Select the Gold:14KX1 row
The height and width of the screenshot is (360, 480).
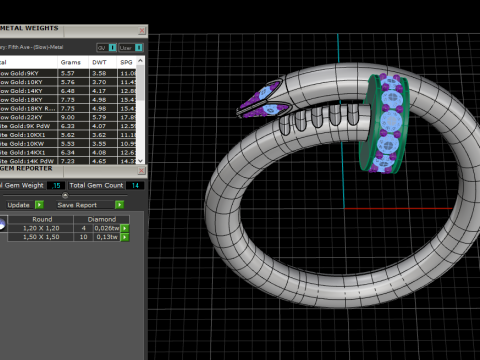(29, 152)
